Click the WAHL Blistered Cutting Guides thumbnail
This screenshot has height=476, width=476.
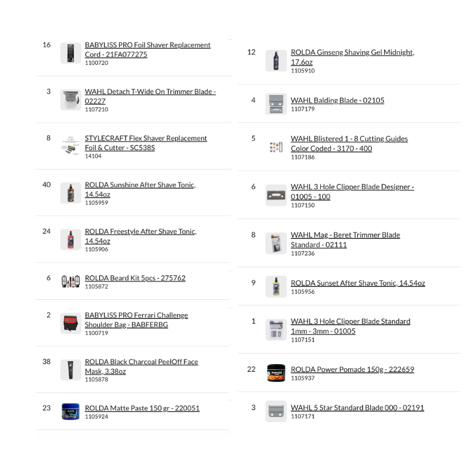coord(276,147)
